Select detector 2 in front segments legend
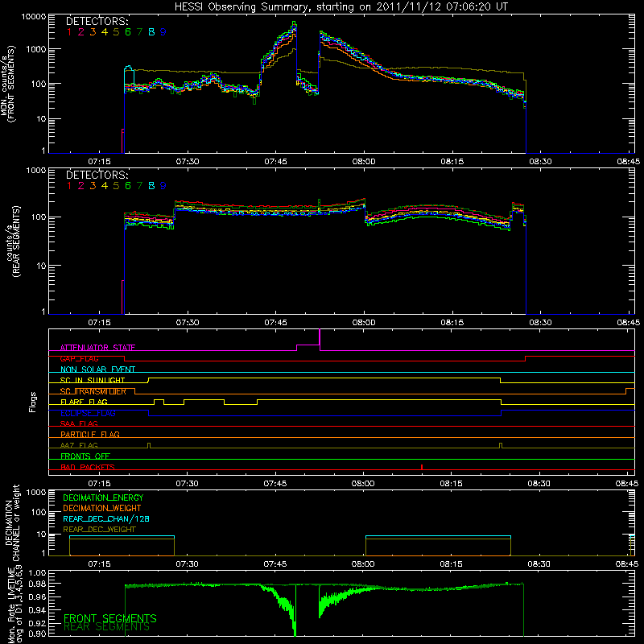 [81, 32]
